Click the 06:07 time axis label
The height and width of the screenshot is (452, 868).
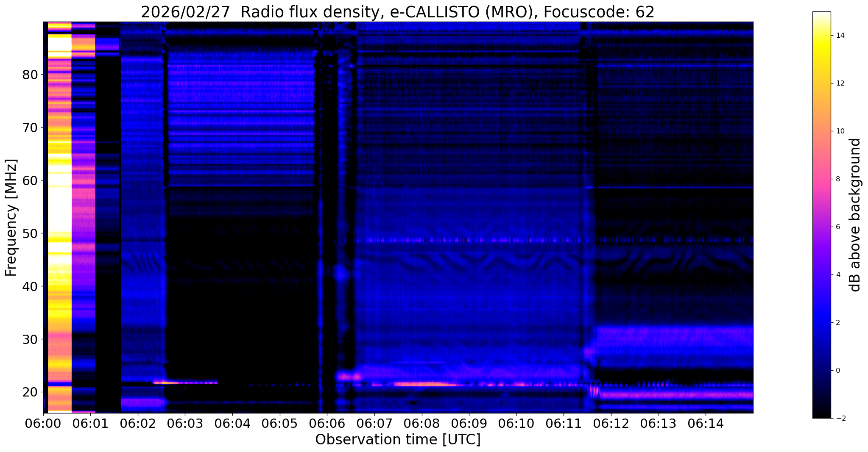coord(374,424)
